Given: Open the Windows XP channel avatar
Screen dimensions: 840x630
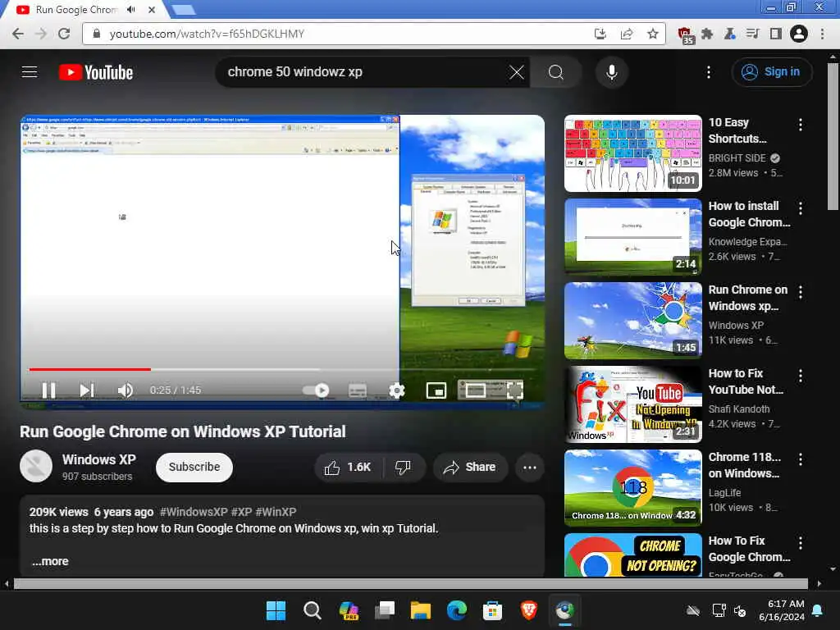Looking at the screenshot, I should (36, 467).
